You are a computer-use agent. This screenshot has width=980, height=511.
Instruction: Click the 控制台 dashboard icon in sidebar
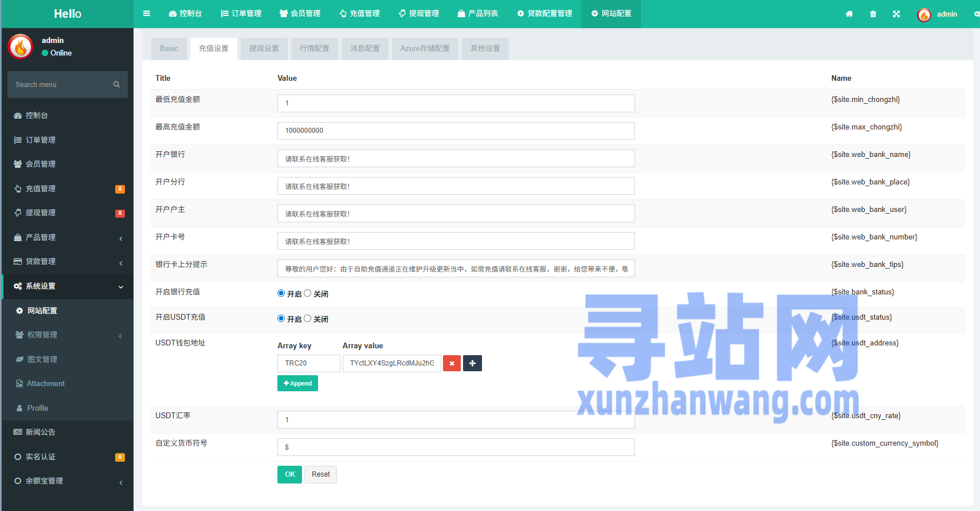(18, 116)
